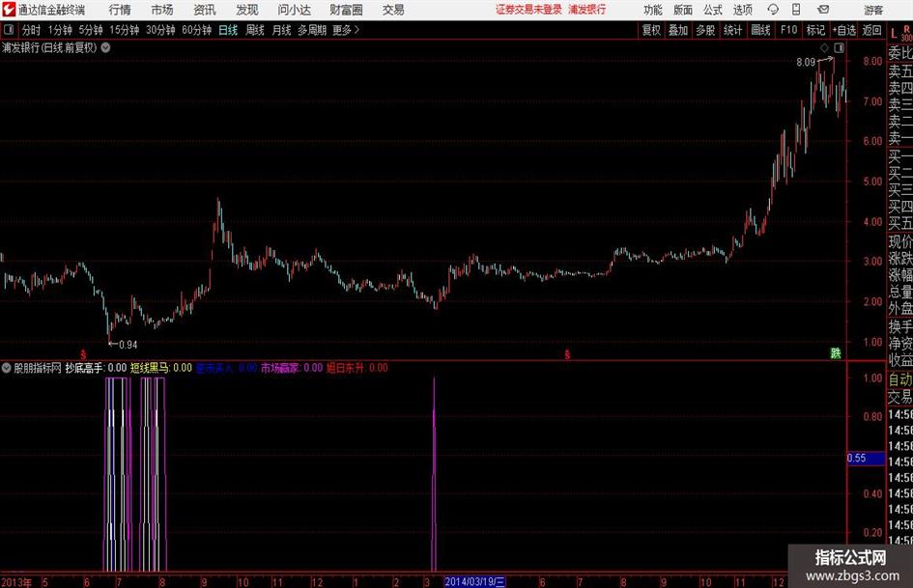
Task: Click the 0.94 low price label
Action: pyautogui.click(x=128, y=345)
